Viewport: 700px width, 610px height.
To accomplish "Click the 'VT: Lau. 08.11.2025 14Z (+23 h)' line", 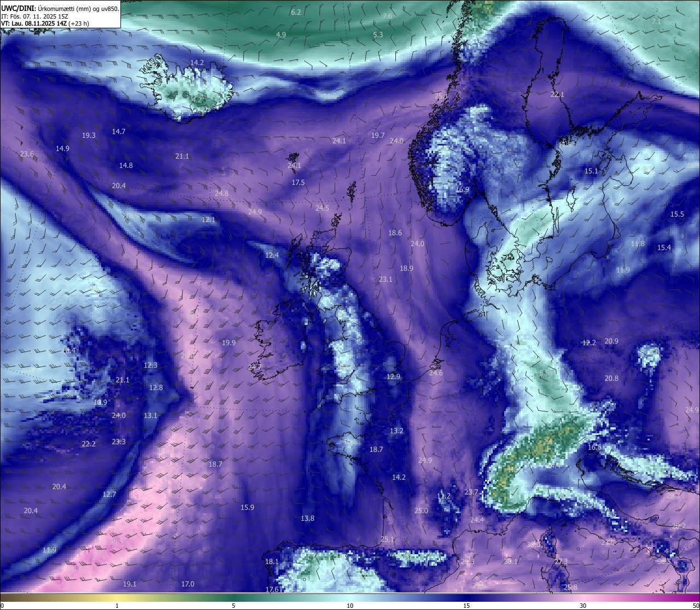I will (45, 24).
